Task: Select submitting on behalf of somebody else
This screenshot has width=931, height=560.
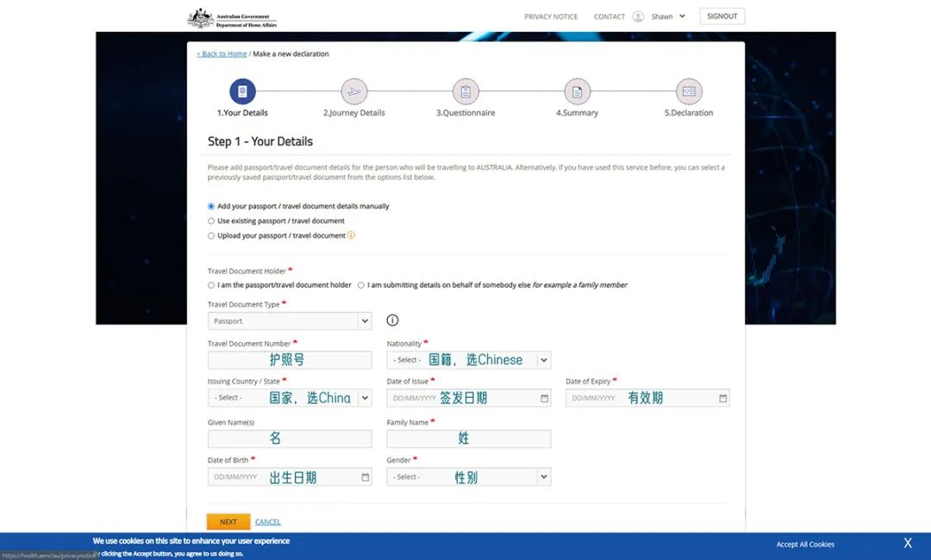Action: pos(360,285)
